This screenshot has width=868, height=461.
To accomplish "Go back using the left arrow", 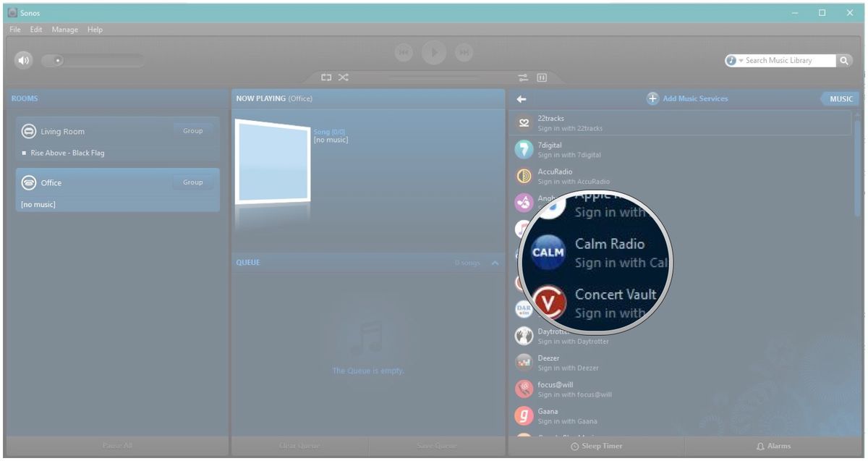I will point(522,99).
